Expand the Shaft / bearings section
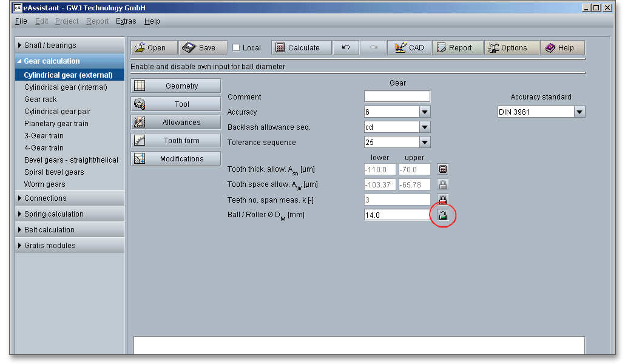This screenshot has width=625, height=364. (50, 45)
